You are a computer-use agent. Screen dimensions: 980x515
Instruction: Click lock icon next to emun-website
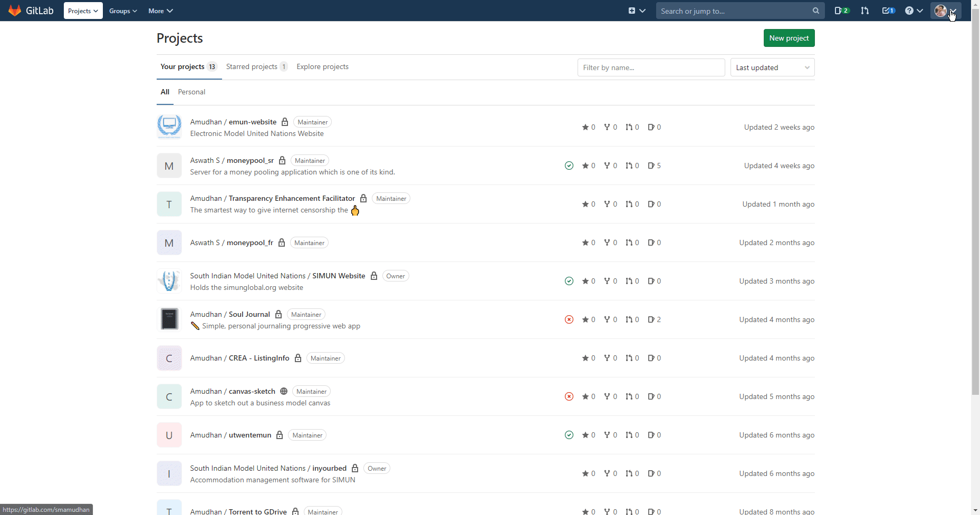(x=285, y=122)
